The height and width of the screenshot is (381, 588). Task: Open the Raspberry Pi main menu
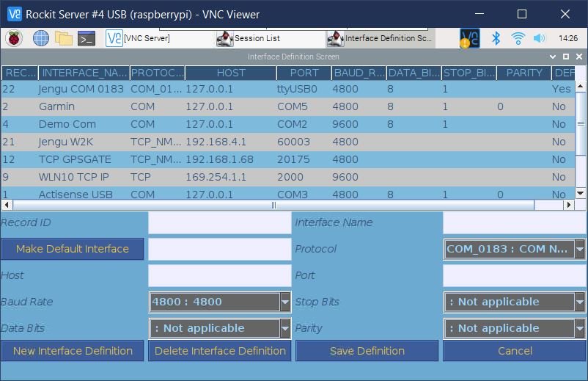(x=14, y=38)
